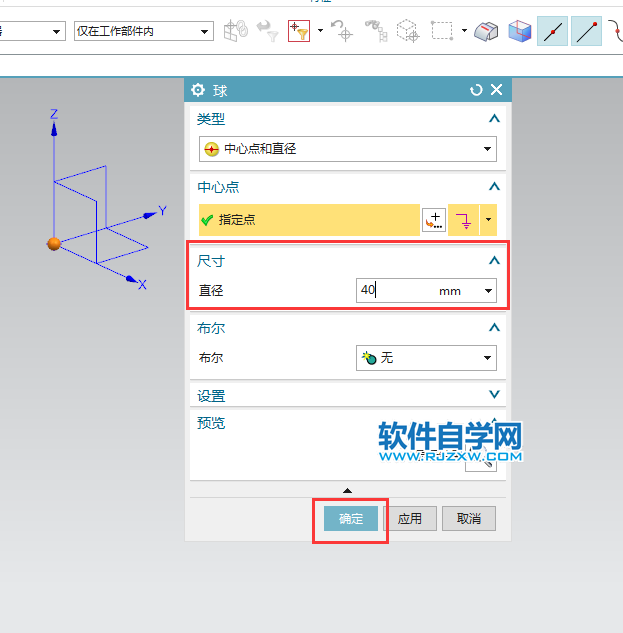Click the grayed arrow with funnel icon
The image size is (623, 633).
(x=267, y=31)
